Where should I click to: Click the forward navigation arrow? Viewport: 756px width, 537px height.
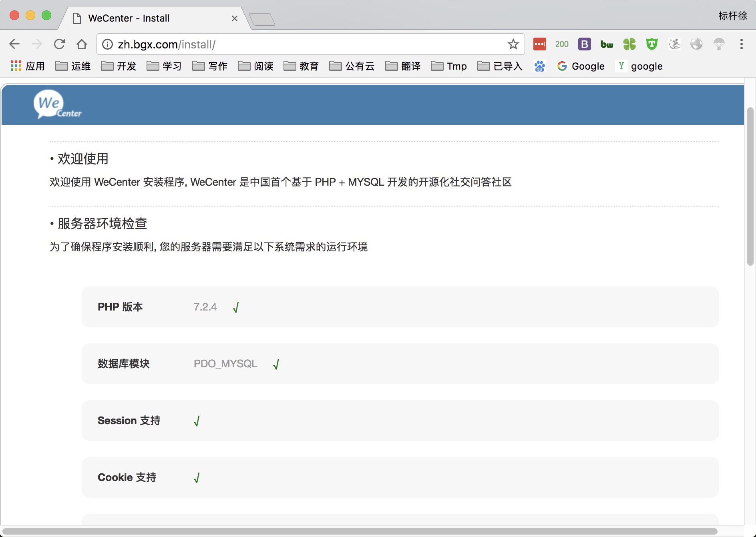click(37, 44)
